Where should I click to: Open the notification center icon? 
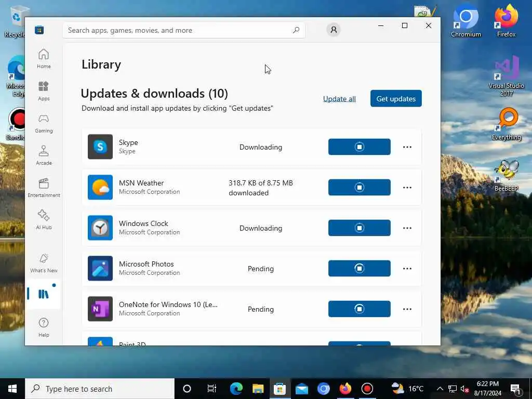(x=515, y=389)
